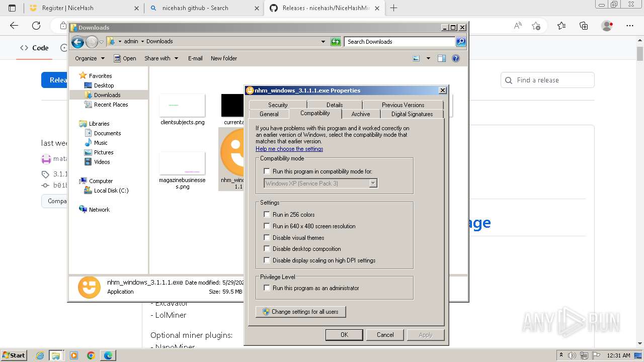Open Explorer help icon

click(456, 58)
